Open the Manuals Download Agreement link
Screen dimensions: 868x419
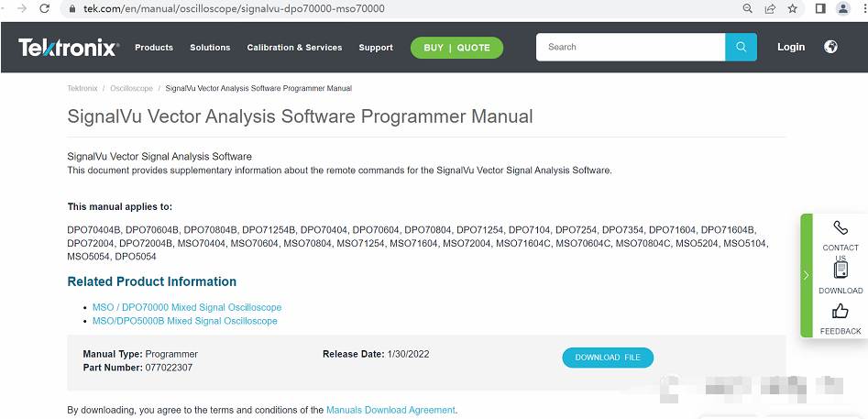(390, 410)
